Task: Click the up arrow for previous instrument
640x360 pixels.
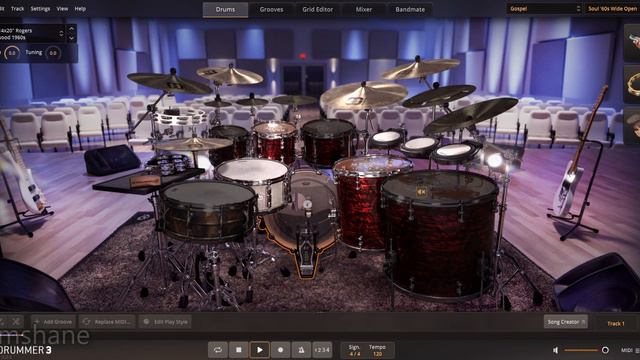Action: 71,29
